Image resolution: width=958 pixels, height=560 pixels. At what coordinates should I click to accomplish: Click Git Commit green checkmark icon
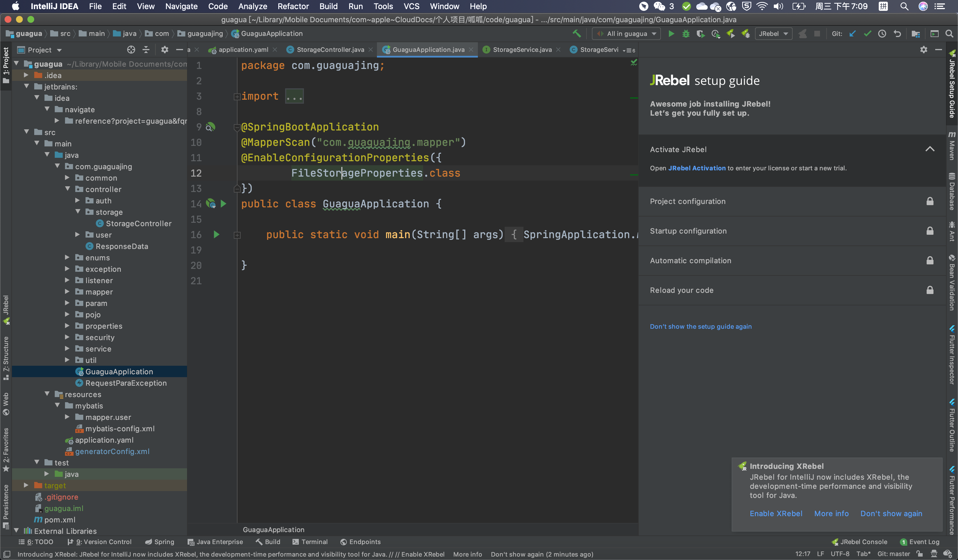point(867,33)
